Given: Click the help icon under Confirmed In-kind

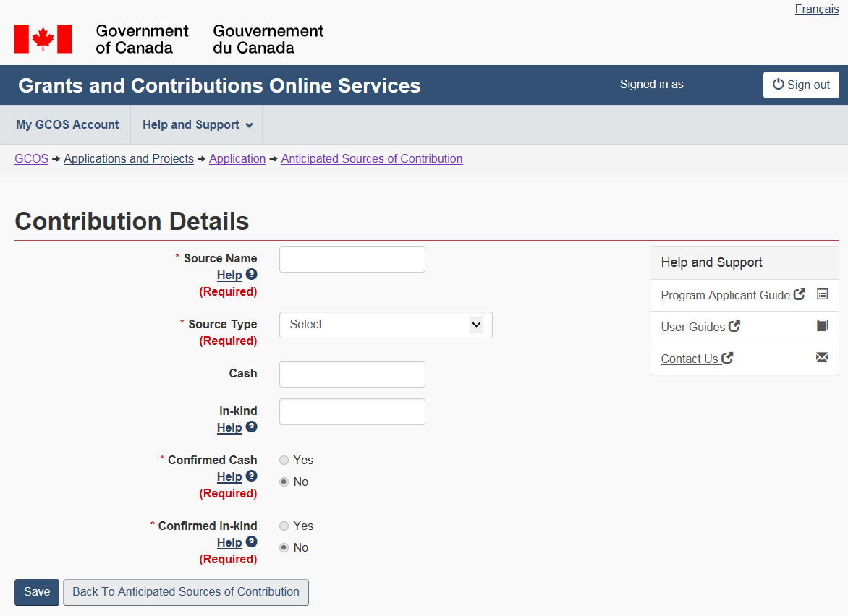Looking at the screenshot, I should pyautogui.click(x=251, y=542).
